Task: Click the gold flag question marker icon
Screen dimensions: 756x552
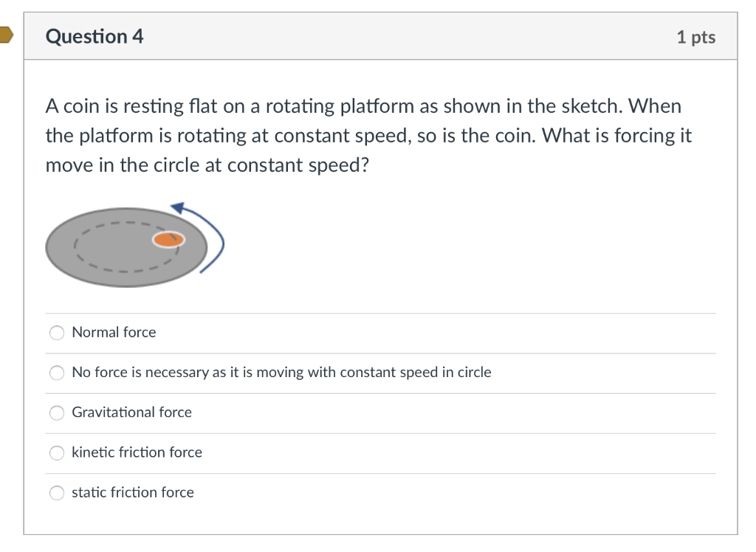Action: click(6, 35)
